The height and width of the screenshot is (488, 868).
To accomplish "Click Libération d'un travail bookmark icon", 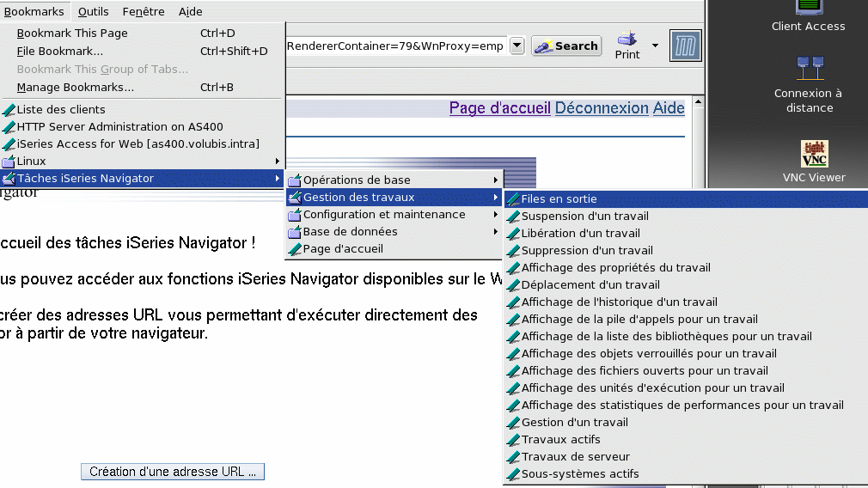I will (513, 233).
